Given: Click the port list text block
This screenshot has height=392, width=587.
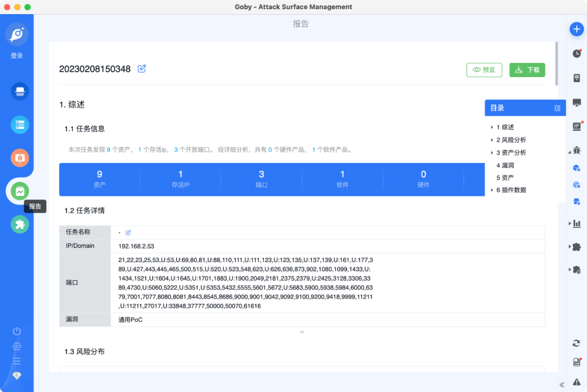Looking at the screenshot, I should pyautogui.click(x=246, y=283).
